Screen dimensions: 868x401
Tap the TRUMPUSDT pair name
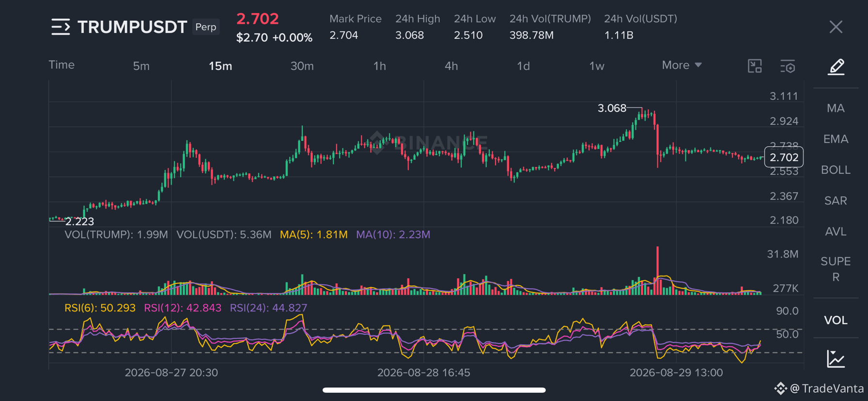point(132,27)
